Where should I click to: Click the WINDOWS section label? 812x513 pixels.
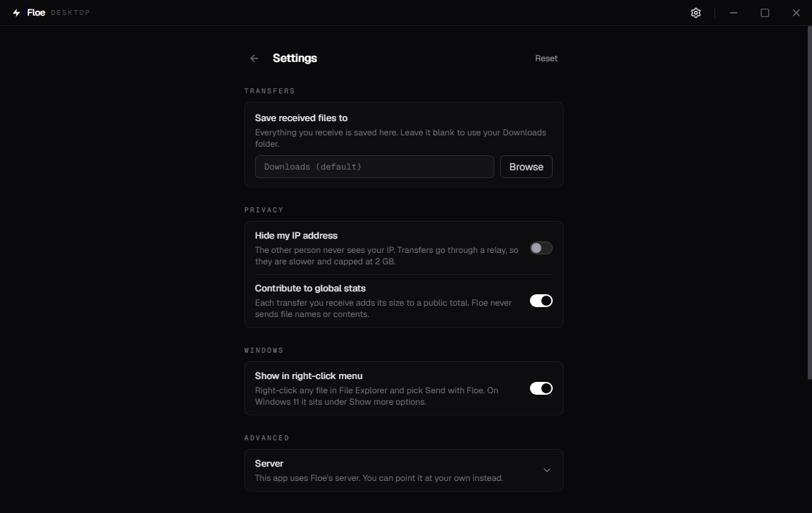click(264, 351)
